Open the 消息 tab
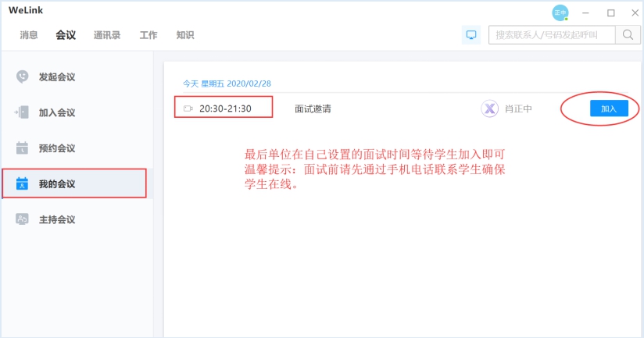Viewport: 644px width, 338px height. [x=29, y=35]
